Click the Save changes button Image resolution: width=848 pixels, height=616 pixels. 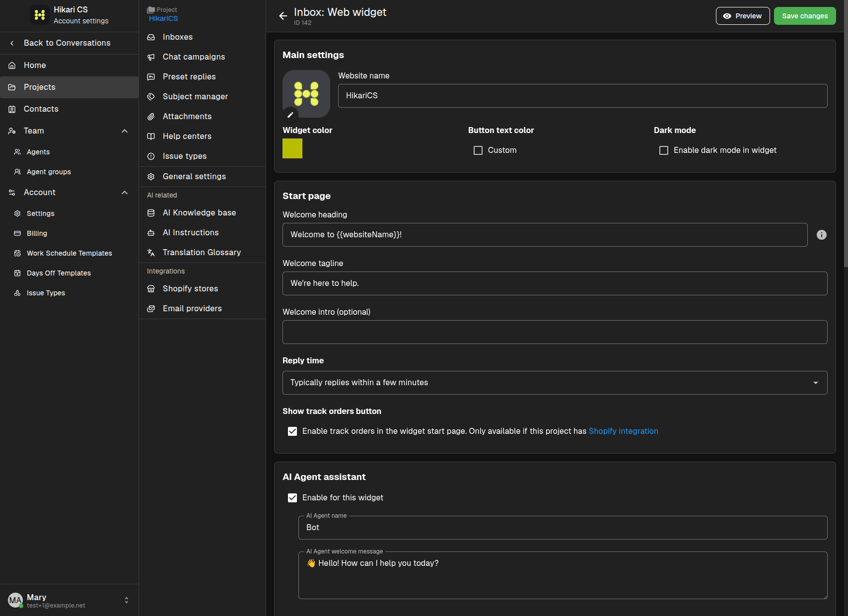(x=805, y=16)
